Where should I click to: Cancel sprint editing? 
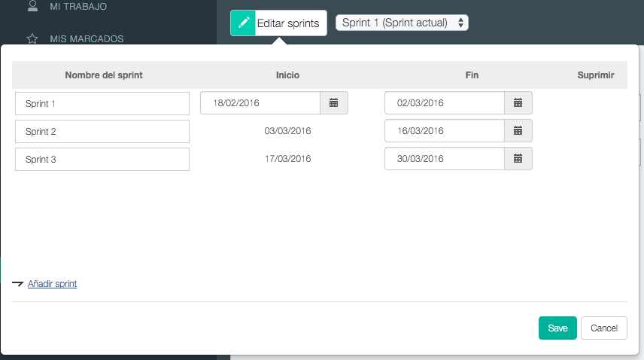click(x=603, y=328)
